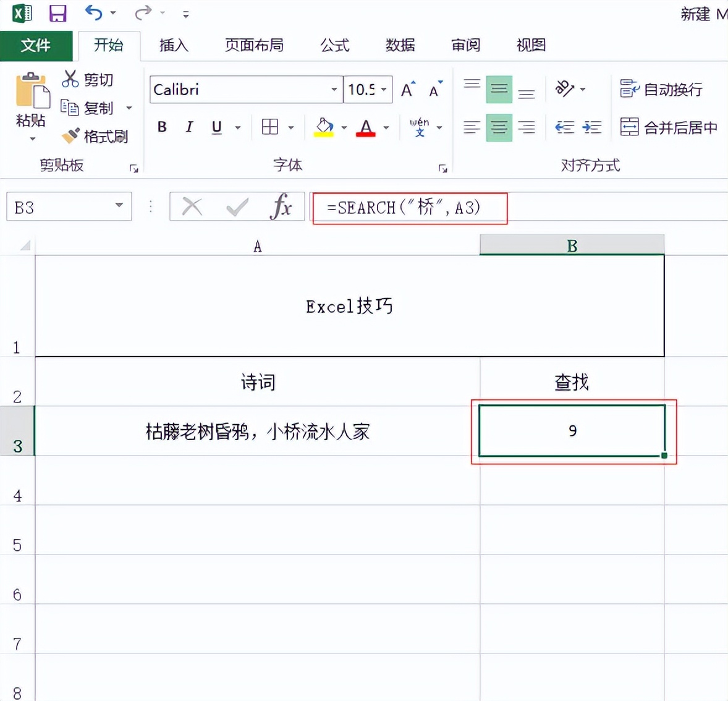Cancel formula editing with the X button
This screenshot has height=701, width=728.
coord(190,206)
